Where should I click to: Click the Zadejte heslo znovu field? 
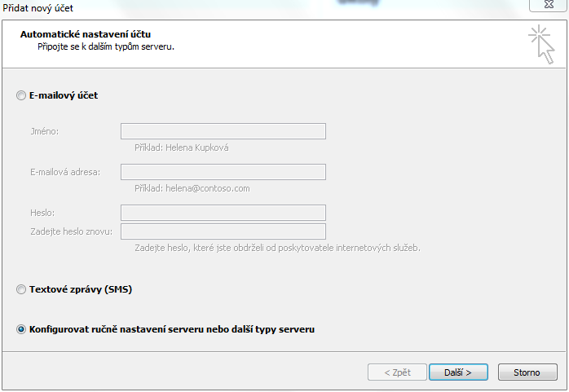point(223,231)
